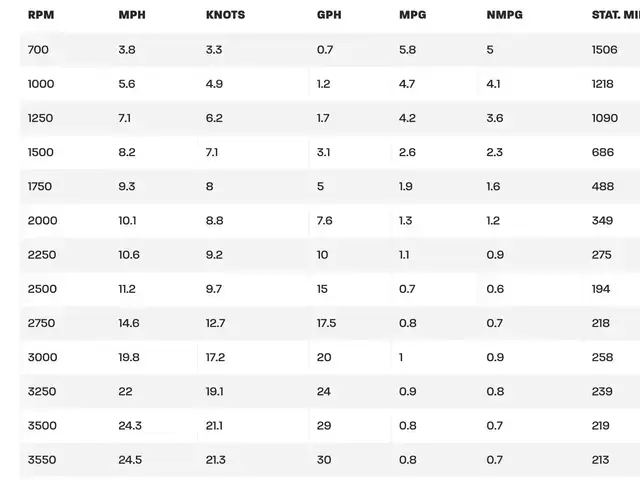Screen dimensions: 640x480
Task: Click the 3.1 GPH value
Action: point(323,152)
